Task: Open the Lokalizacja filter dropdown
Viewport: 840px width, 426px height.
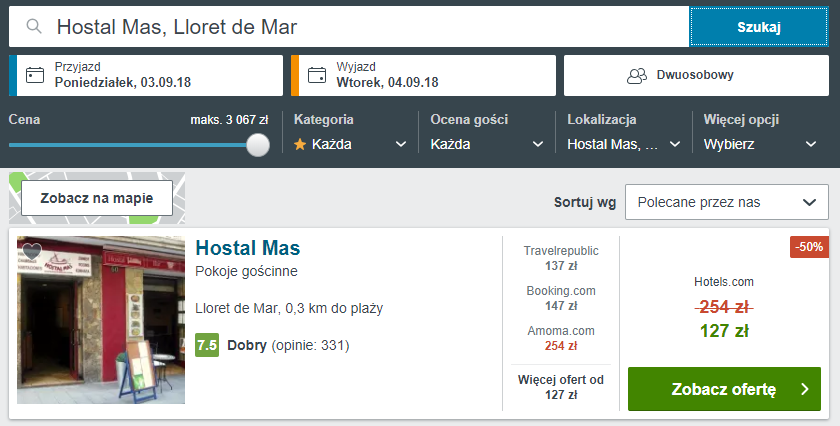Action: pyautogui.click(x=623, y=144)
